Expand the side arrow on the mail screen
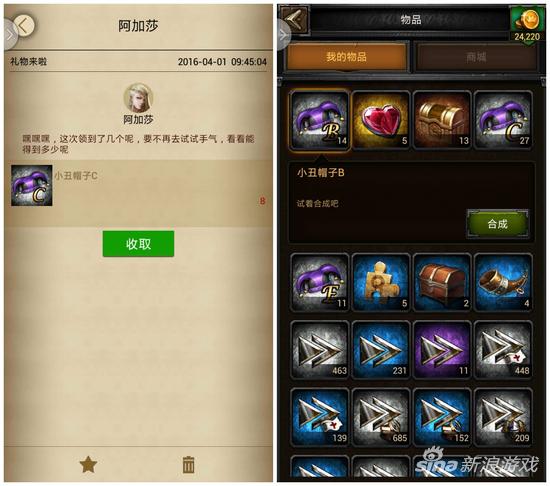This screenshot has width=550, height=486. (10, 34)
